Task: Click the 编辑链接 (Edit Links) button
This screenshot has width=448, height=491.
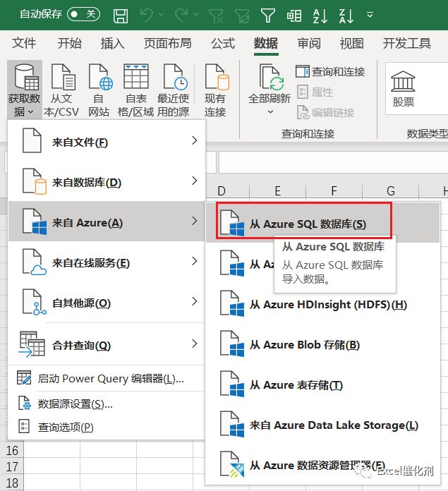Action: [325, 112]
